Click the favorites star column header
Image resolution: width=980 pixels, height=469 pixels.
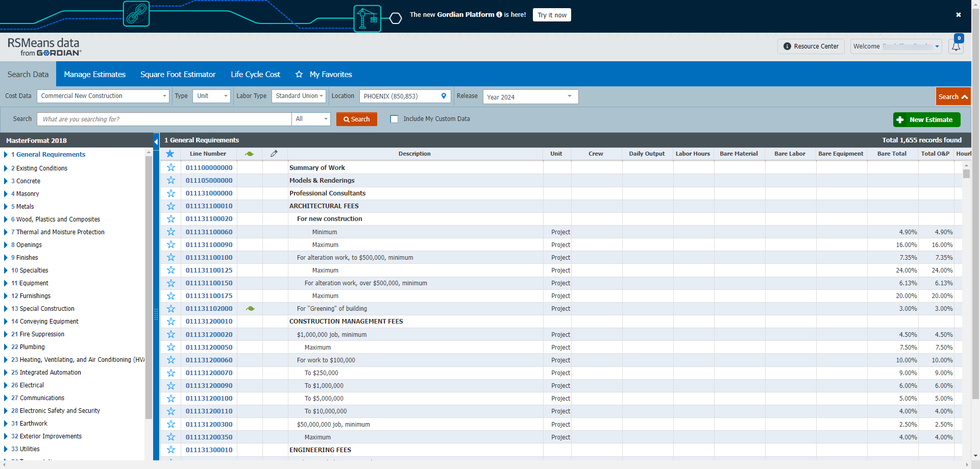(x=170, y=154)
